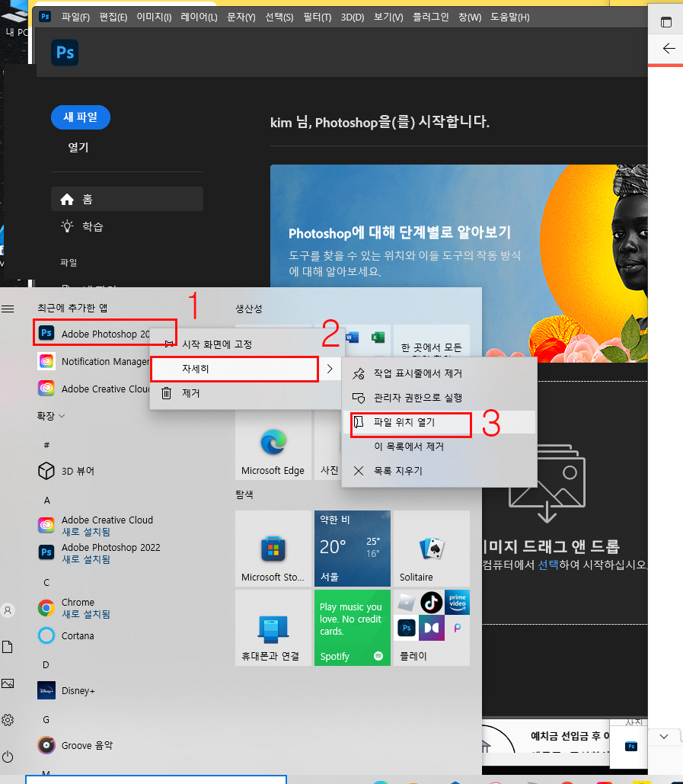This screenshot has width=683, height=784.
Task: Click the Photoshop Ps logo in header
Action: [65, 53]
